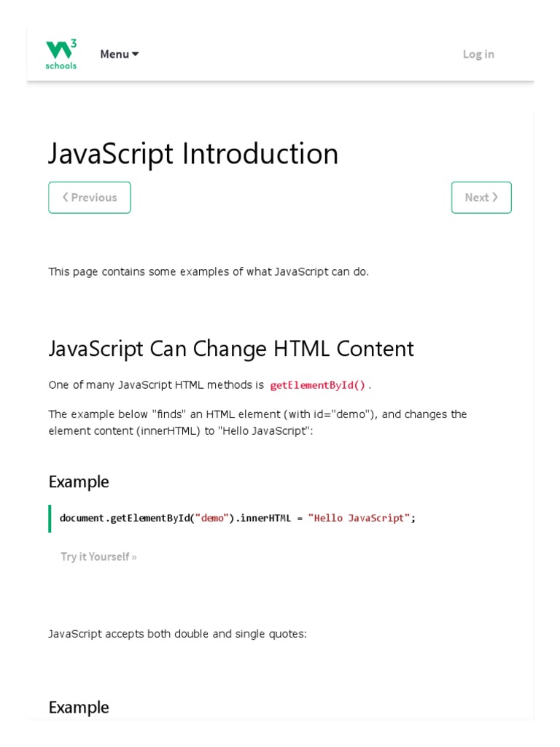Go to the Next page
The image size is (560, 747).
pos(481,197)
